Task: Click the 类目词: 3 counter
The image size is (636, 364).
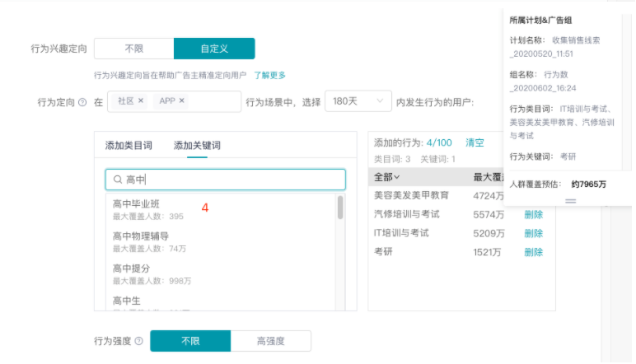Action: [392, 159]
